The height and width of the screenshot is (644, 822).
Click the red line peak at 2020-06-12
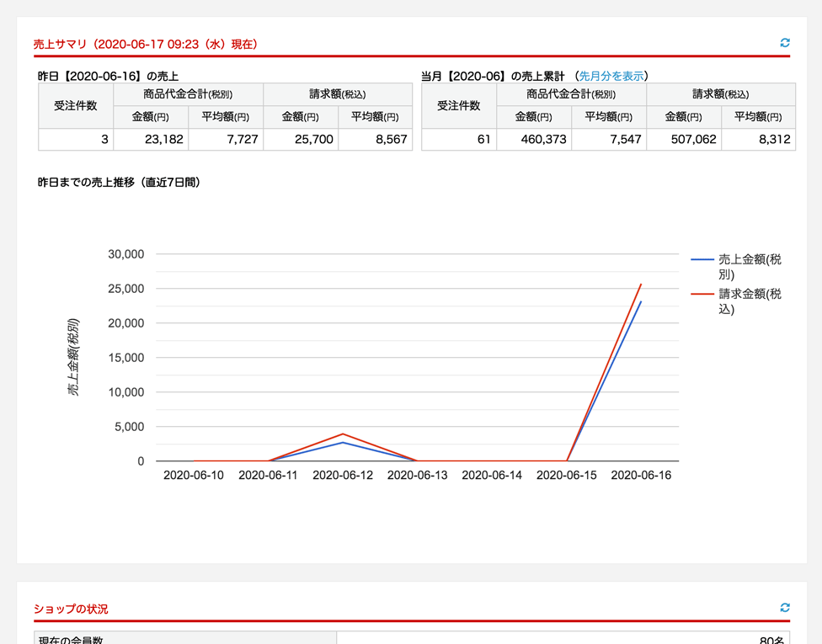(x=343, y=434)
